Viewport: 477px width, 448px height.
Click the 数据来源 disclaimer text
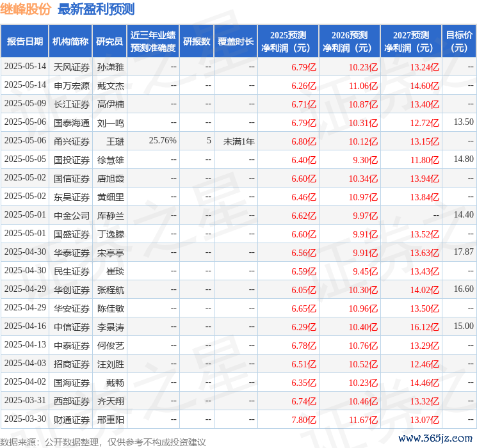click(x=103, y=442)
